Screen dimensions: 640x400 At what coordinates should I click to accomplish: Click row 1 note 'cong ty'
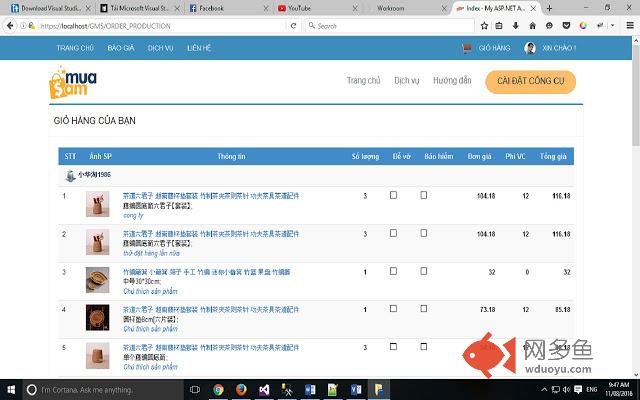133,216
